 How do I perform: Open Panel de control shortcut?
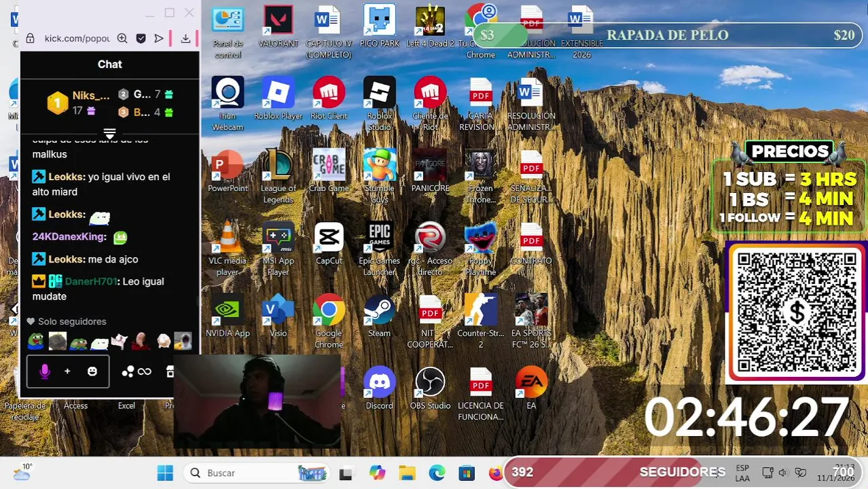pyautogui.click(x=228, y=32)
